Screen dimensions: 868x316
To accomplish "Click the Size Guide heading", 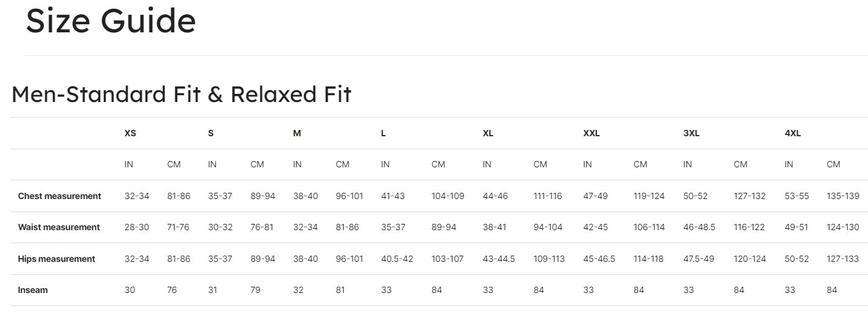I will point(111,21).
